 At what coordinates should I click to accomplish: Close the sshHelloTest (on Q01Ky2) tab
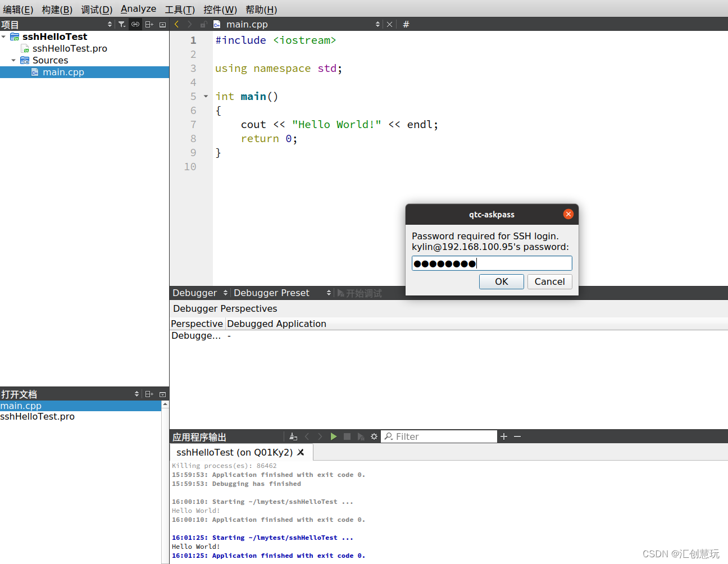pos(301,452)
